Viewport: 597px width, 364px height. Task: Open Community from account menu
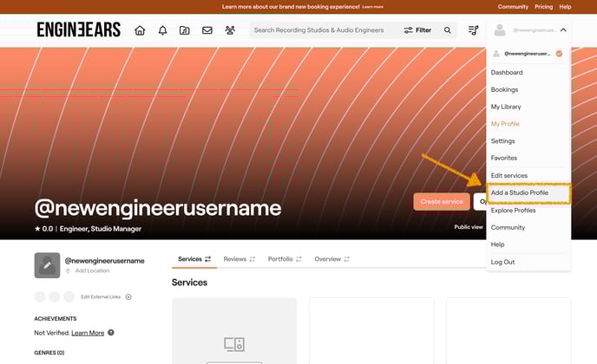pos(508,227)
